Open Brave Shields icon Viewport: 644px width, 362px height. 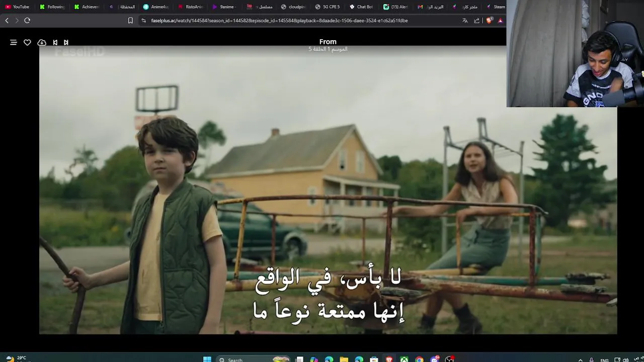[x=489, y=21]
